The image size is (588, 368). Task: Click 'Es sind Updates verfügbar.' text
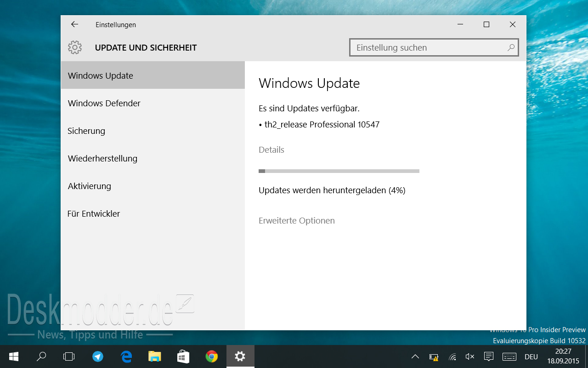[309, 109]
